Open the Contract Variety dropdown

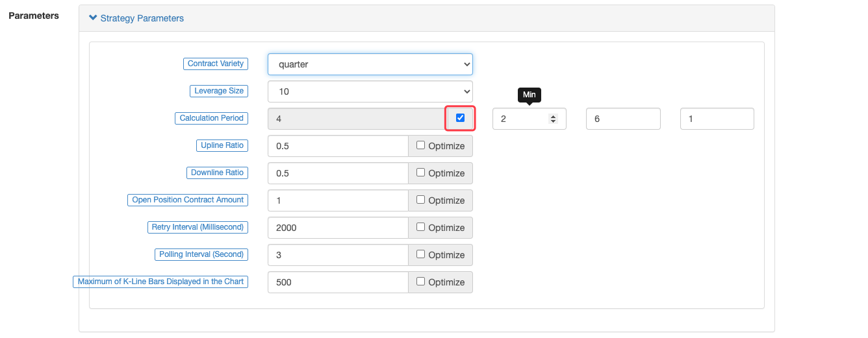[x=370, y=64]
